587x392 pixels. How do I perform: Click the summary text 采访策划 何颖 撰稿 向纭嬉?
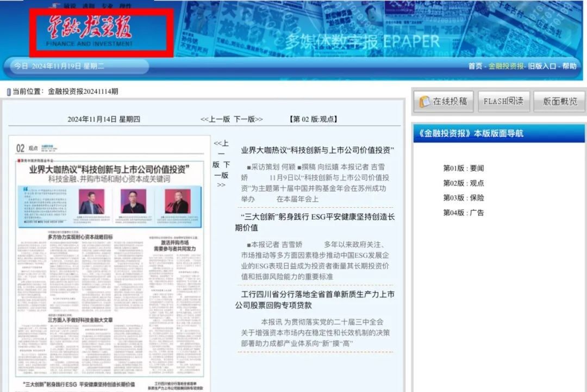point(316,183)
